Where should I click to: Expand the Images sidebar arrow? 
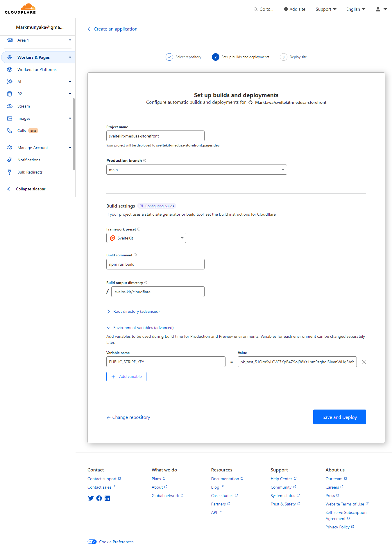70,118
